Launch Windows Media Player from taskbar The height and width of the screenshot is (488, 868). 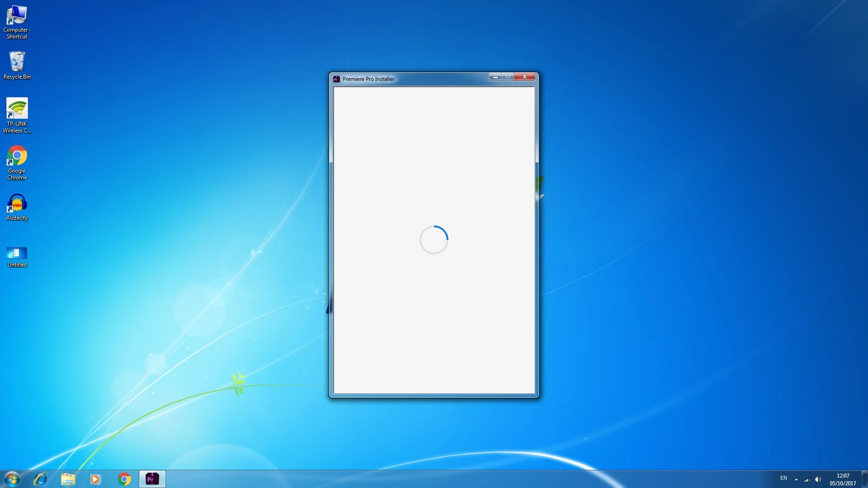tap(95, 479)
